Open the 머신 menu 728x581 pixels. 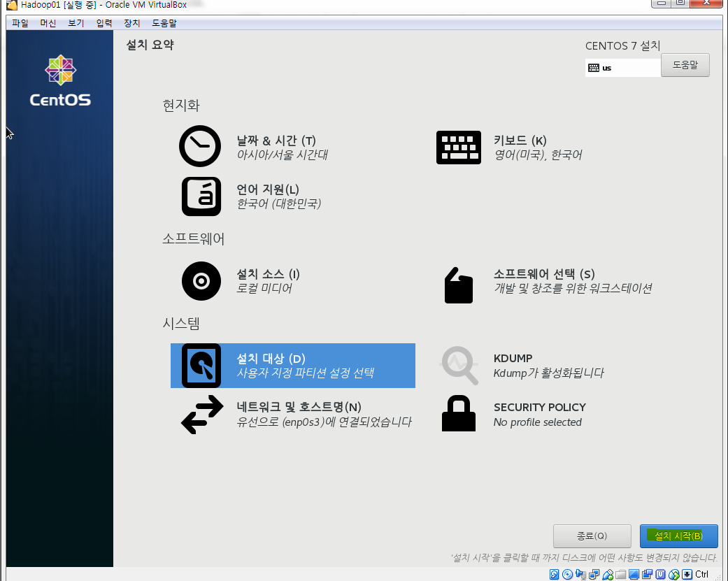tap(48, 23)
